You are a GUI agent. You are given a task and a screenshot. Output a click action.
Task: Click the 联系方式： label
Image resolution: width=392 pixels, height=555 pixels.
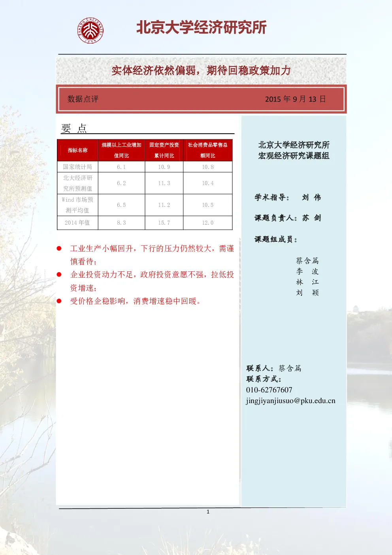pos(264,379)
